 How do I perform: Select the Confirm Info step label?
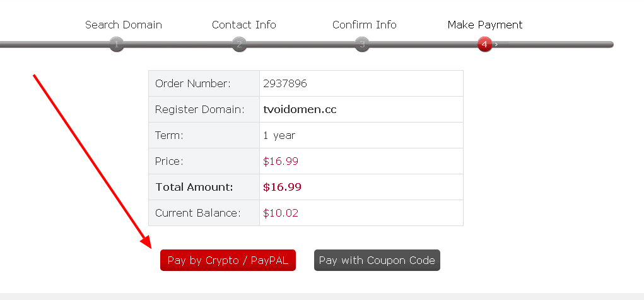click(x=365, y=25)
